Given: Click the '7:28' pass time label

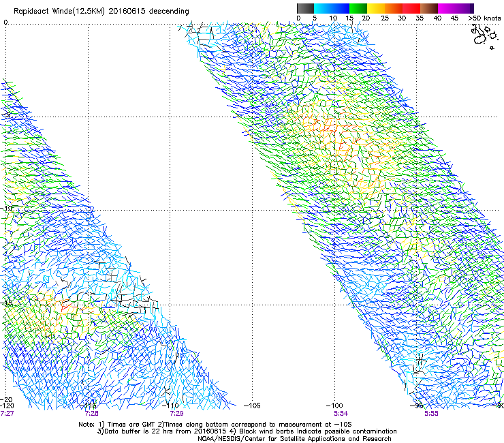Looking at the screenshot, I should [92, 414].
